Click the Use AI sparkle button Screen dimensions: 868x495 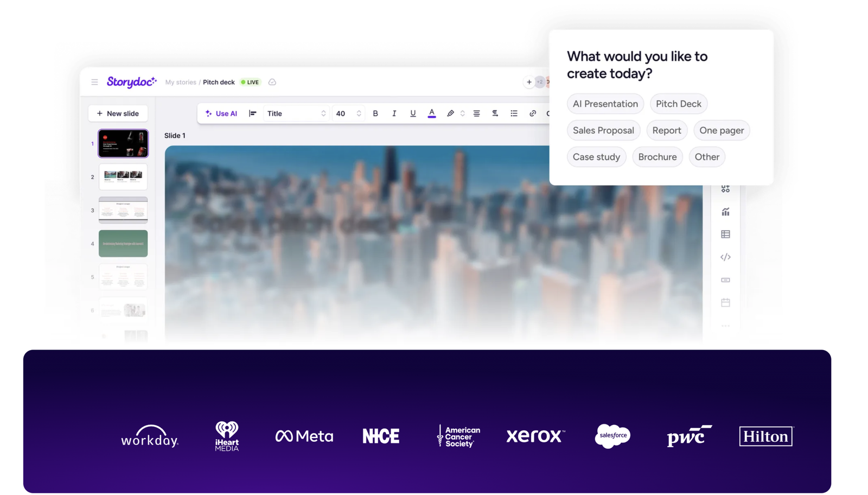[x=221, y=113]
